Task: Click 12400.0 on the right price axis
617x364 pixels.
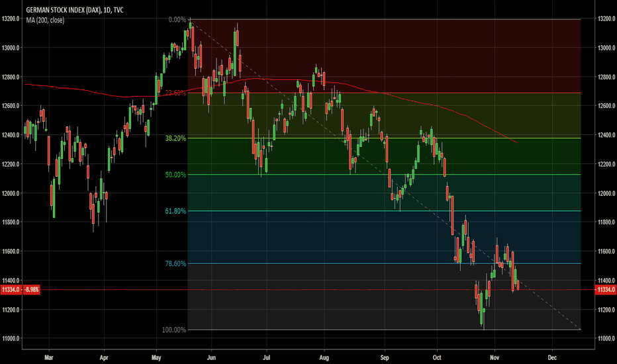Action: tap(606, 135)
